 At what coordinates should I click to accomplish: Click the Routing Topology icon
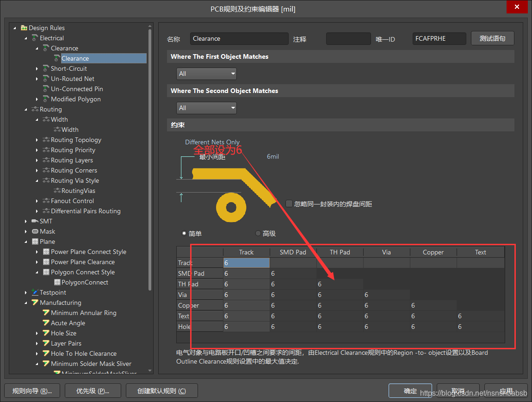pyautogui.click(x=46, y=140)
